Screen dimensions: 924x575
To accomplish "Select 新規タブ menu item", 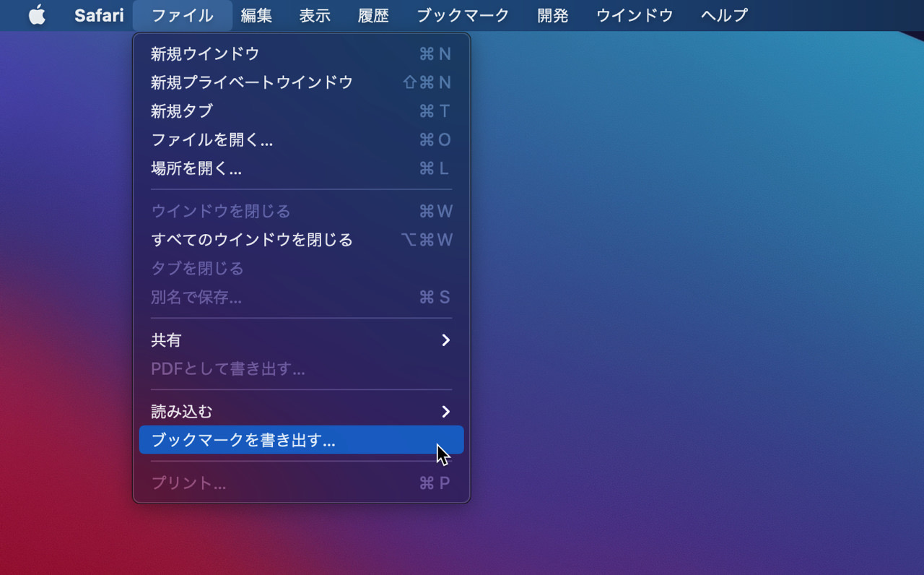I will pos(302,111).
